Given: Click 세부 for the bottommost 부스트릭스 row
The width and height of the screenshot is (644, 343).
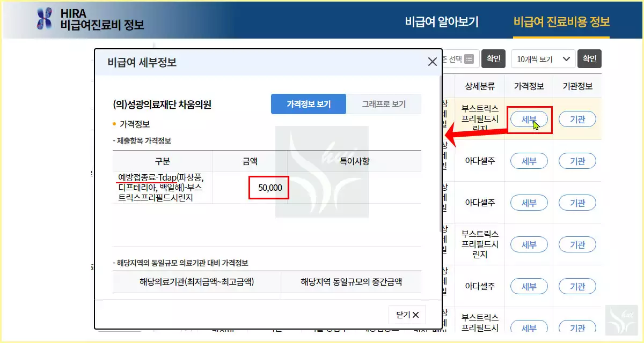Looking at the screenshot, I should click(529, 327).
